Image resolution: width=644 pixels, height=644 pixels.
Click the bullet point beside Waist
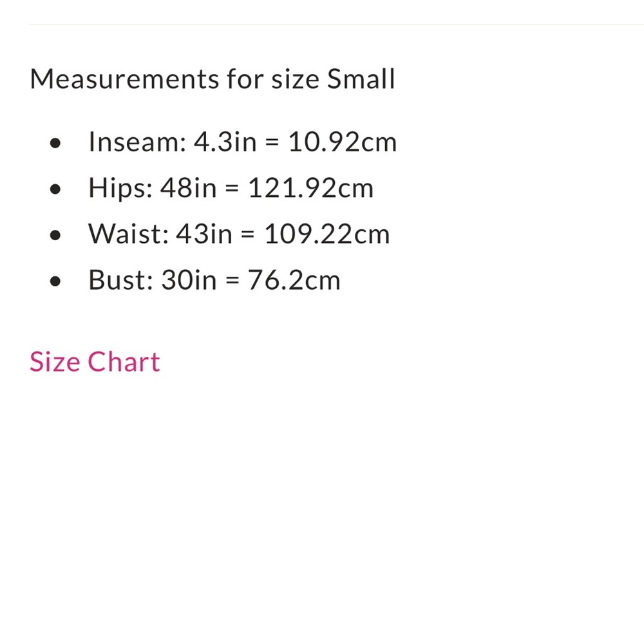tap(55, 235)
